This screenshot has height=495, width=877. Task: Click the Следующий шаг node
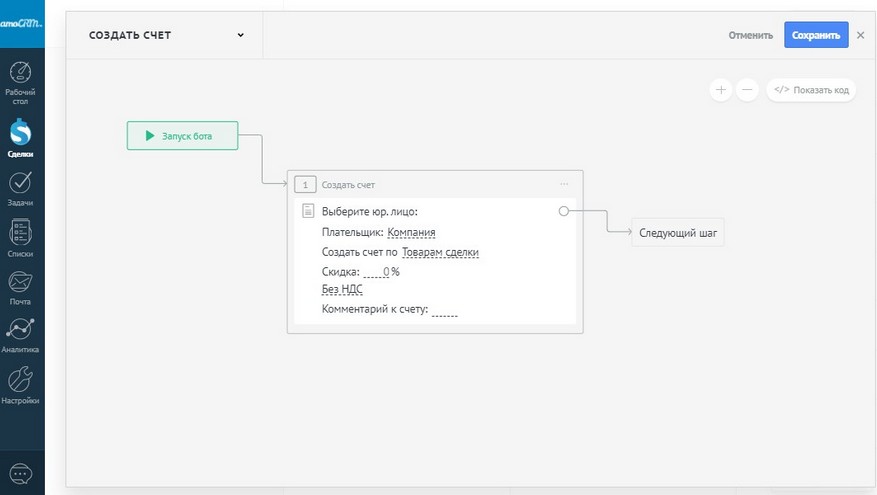coord(677,233)
